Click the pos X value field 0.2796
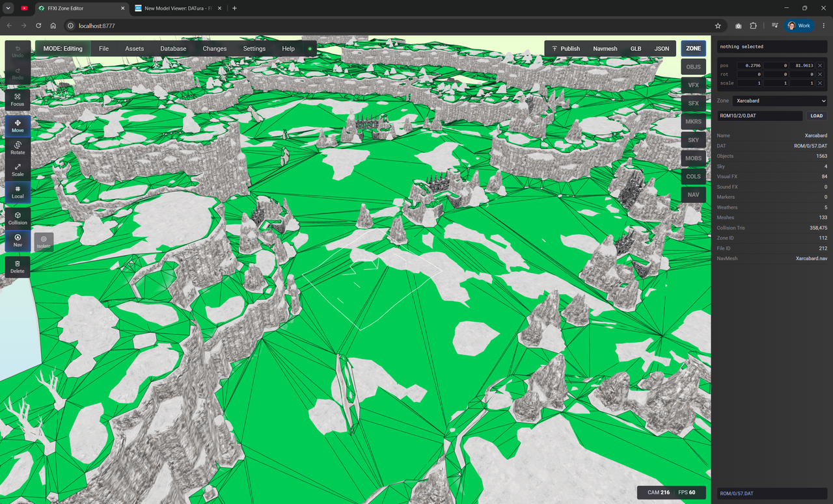The image size is (833, 504). pyautogui.click(x=750, y=66)
